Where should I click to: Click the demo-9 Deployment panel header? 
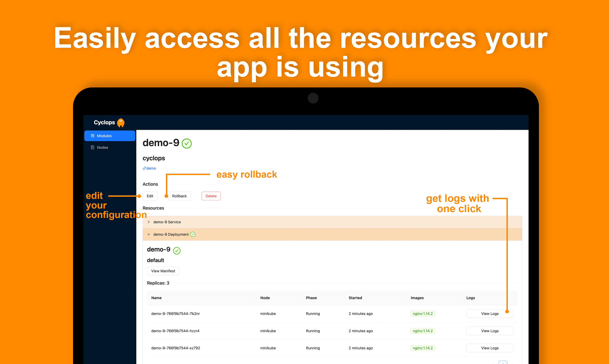point(332,235)
